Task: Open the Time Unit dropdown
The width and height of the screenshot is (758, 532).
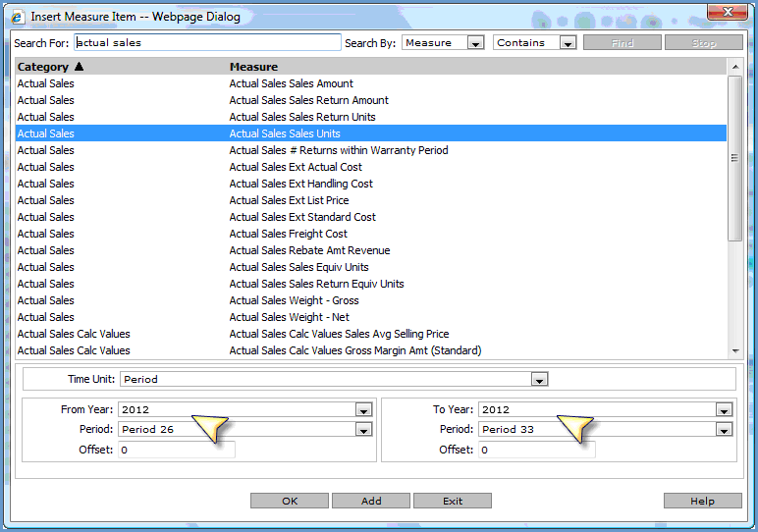Action: [x=538, y=379]
